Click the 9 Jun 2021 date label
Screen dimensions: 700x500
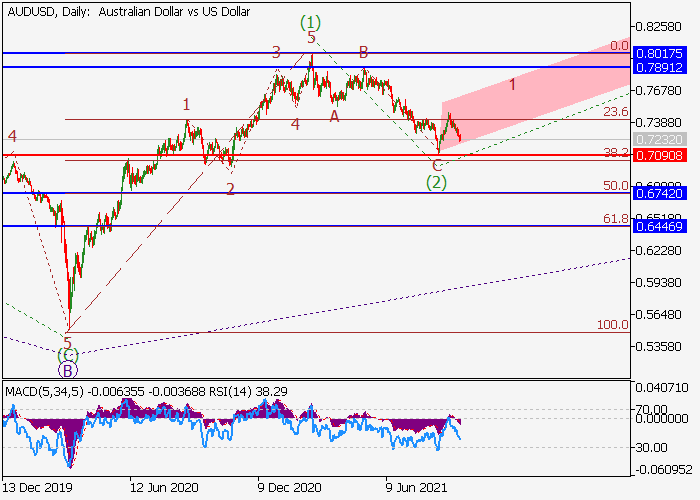pos(416,488)
